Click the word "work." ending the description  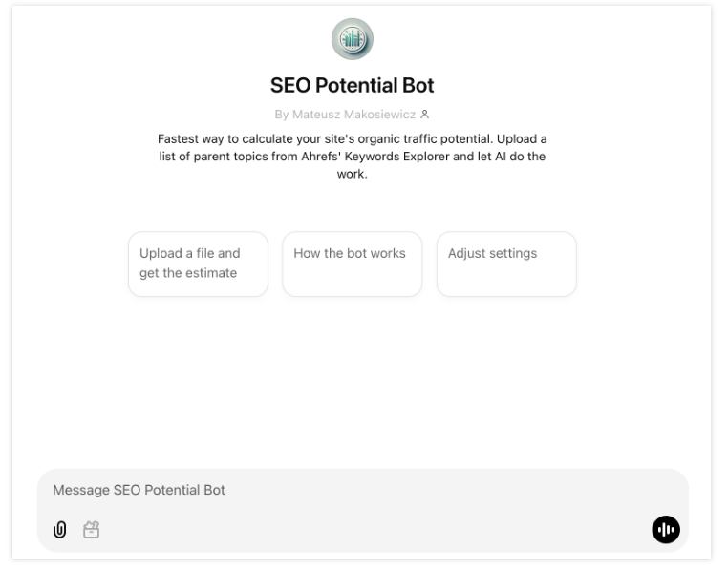tap(352, 174)
